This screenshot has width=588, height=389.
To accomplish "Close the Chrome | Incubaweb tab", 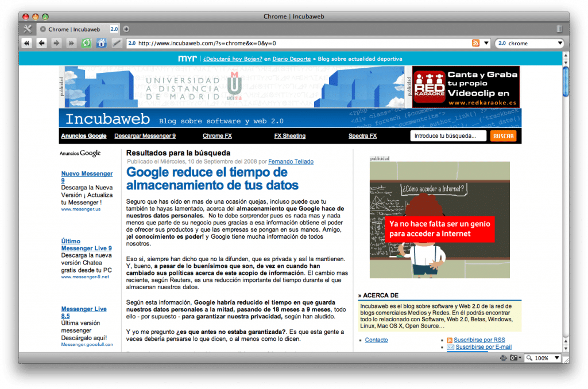I will (x=43, y=29).
